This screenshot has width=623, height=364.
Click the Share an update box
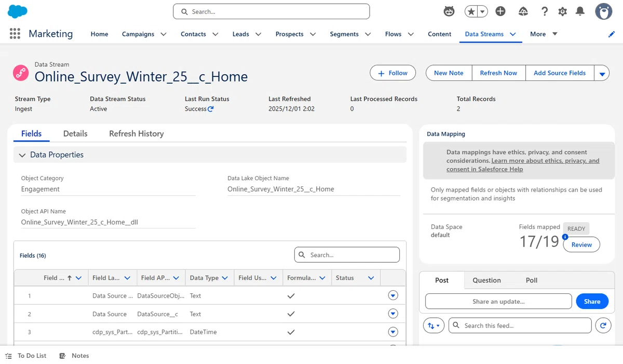tap(498, 301)
